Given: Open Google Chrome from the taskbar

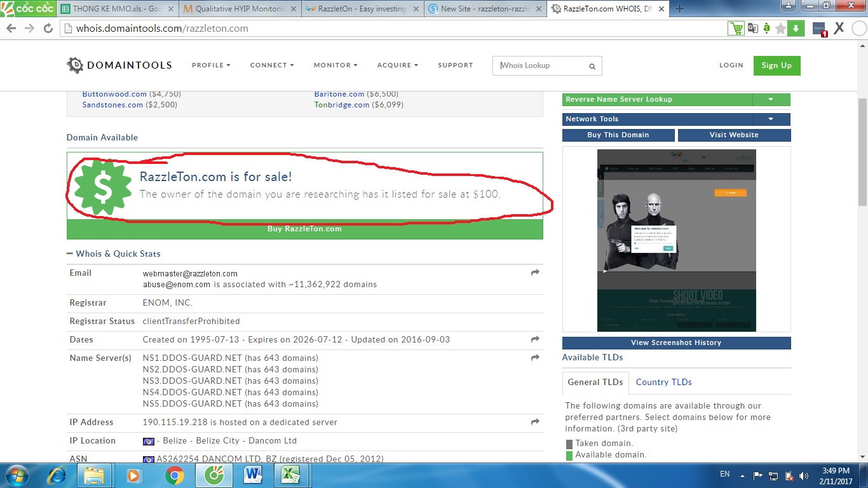Looking at the screenshot, I should [x=175, y=475].
